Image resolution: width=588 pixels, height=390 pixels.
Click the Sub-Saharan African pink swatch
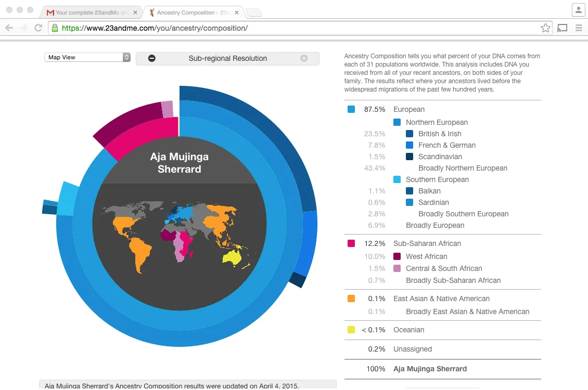coord(351,243)
